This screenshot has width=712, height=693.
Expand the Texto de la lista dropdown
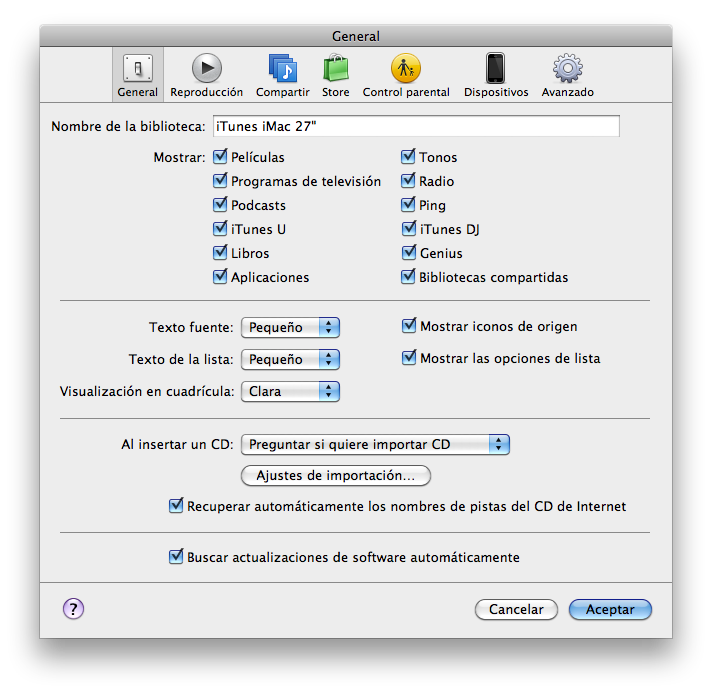coord(290,359)
